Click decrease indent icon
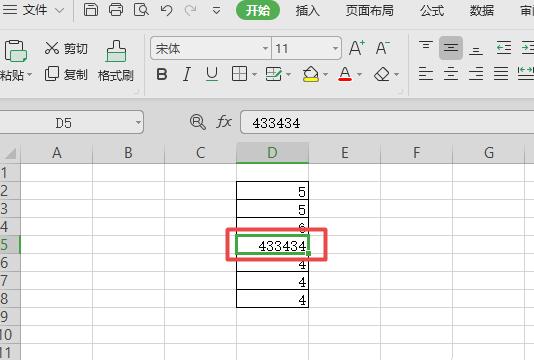 pos(504,48)
